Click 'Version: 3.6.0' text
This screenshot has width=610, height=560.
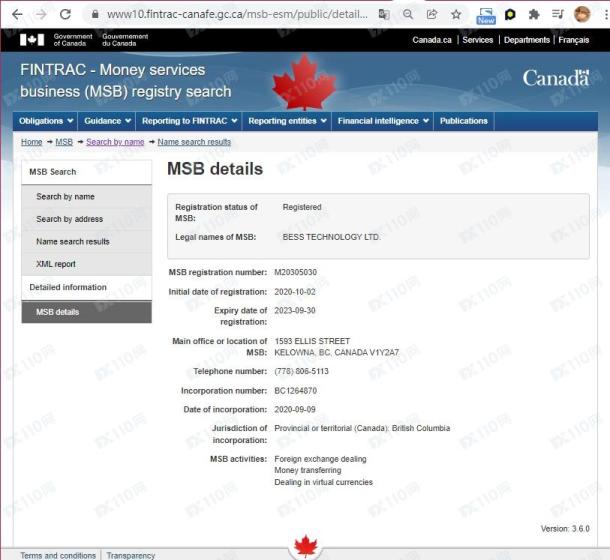pos(565,528)
